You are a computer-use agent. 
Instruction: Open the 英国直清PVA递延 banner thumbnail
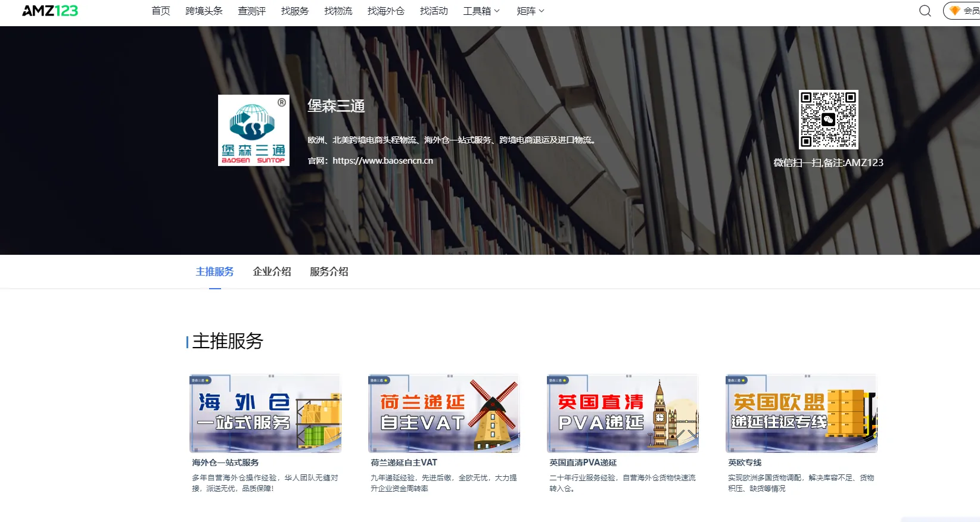pos(623,414)
